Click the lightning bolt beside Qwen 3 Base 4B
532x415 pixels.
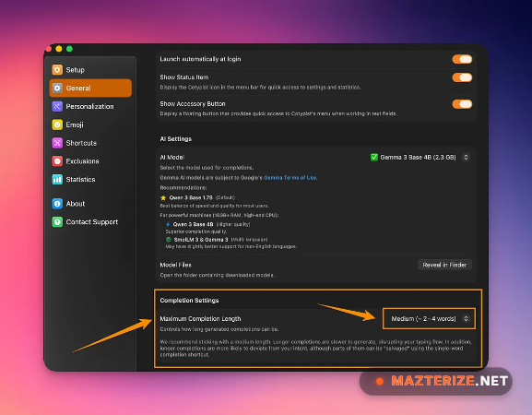coord(168,224)
